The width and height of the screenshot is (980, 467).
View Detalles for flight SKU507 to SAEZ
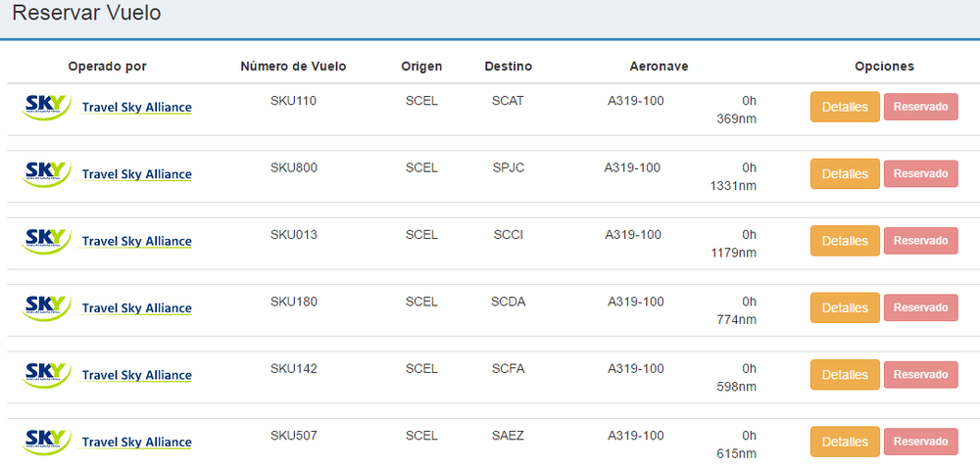(x=845, y=442)
